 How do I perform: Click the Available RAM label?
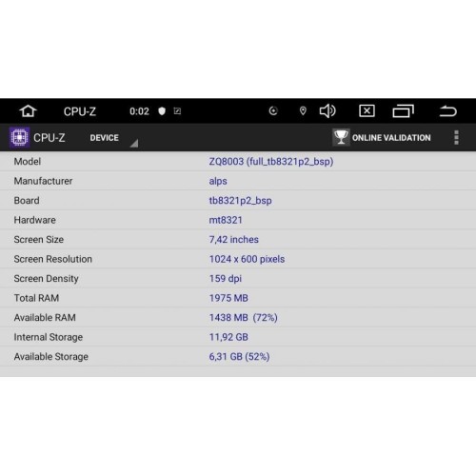pyautogui.click(x=45, y=318)
